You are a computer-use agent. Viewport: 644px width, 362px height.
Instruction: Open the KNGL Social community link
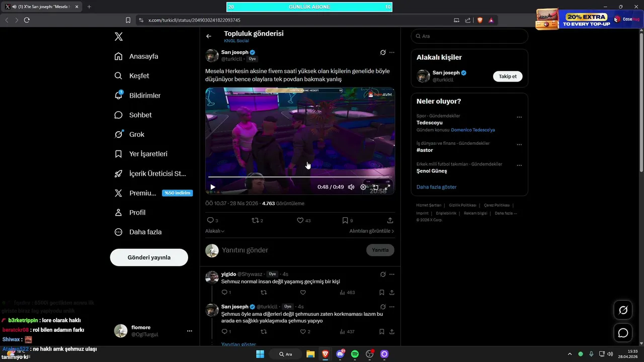[236, 41]
